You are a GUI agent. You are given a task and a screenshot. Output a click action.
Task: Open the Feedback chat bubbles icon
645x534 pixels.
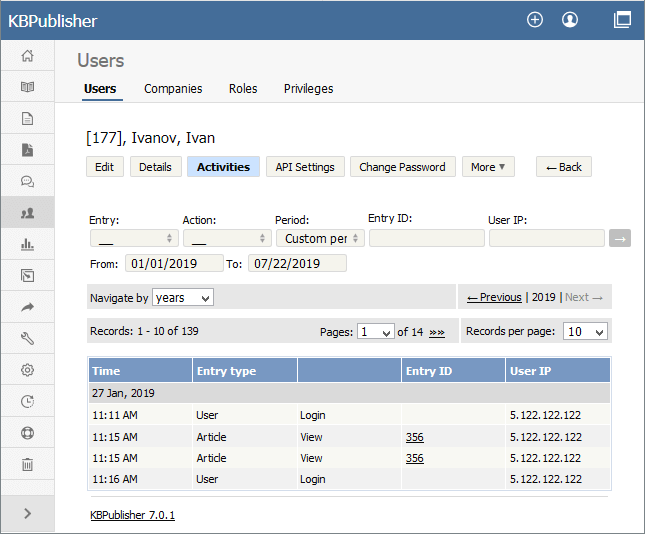click(x=28, y=181)
